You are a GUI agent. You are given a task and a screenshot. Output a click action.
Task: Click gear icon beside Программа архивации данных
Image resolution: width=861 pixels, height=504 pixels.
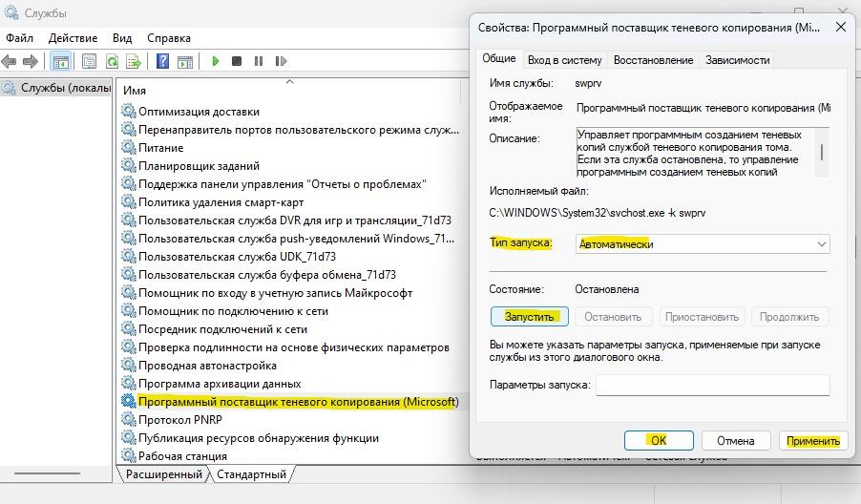coord(129,383)
